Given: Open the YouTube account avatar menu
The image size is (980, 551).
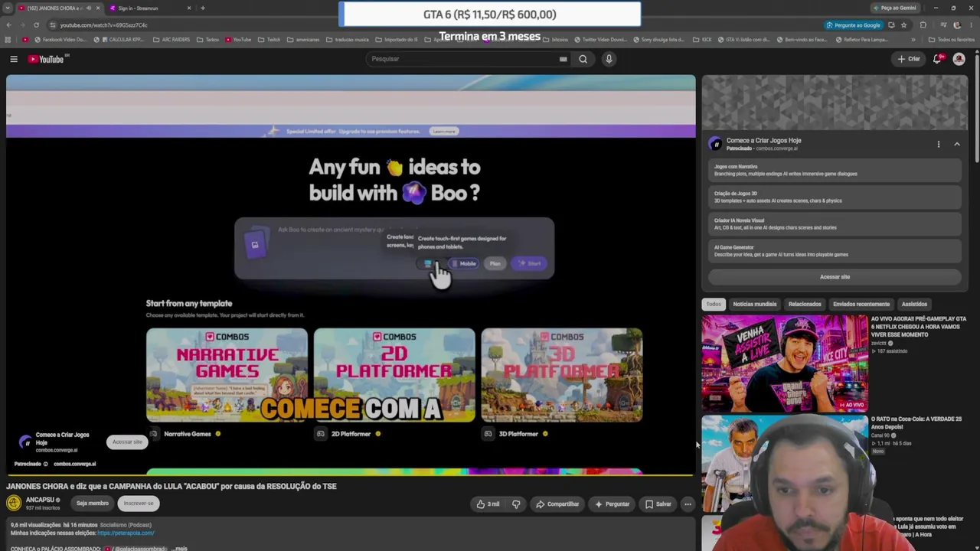Looking at the screenshot, I should tap(959, 59).
